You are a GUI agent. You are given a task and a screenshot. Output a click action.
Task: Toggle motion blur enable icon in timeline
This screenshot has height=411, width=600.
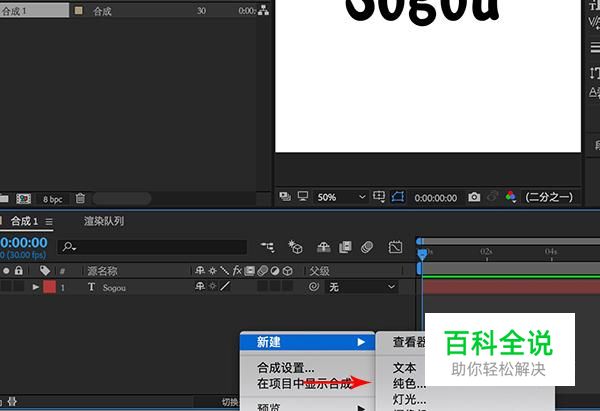[x=367, y=247]
